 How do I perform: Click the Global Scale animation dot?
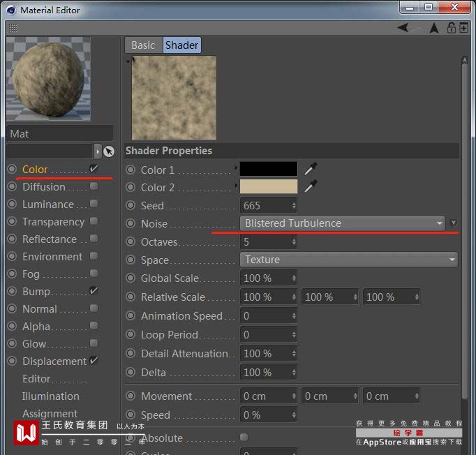(x=131, y=278)
